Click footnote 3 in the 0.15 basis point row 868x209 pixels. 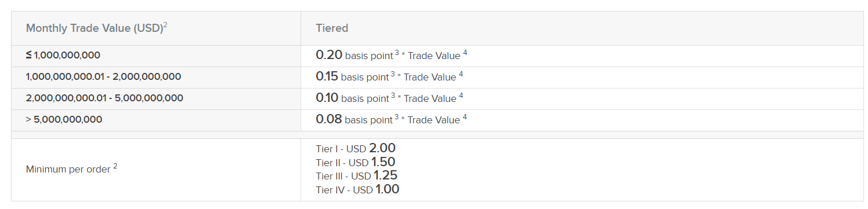point(393,75)
